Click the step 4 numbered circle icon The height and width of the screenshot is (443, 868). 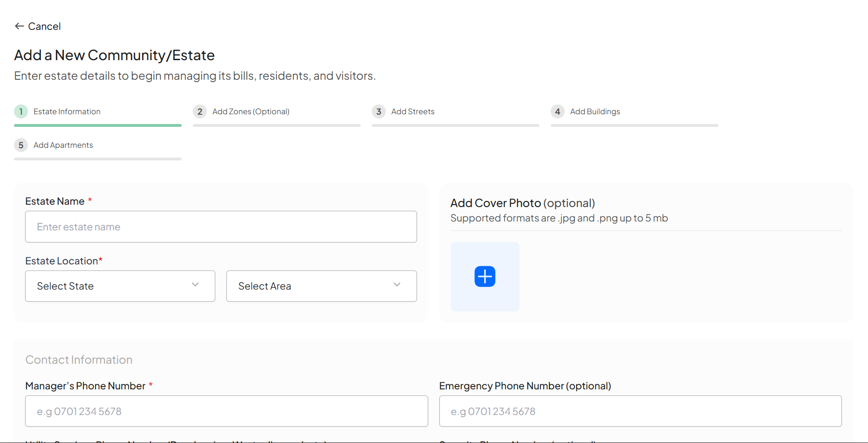557,111
